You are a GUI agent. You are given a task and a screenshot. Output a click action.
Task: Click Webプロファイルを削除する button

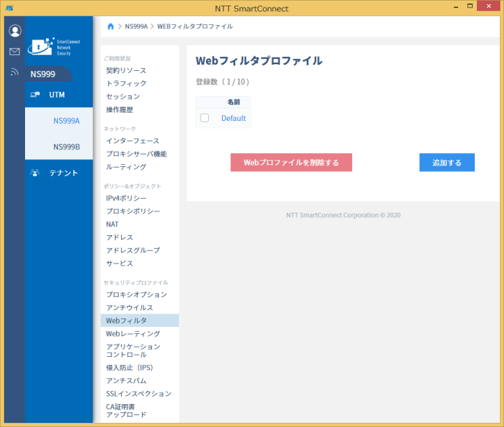pyautogui.click(x=291, y=163)
